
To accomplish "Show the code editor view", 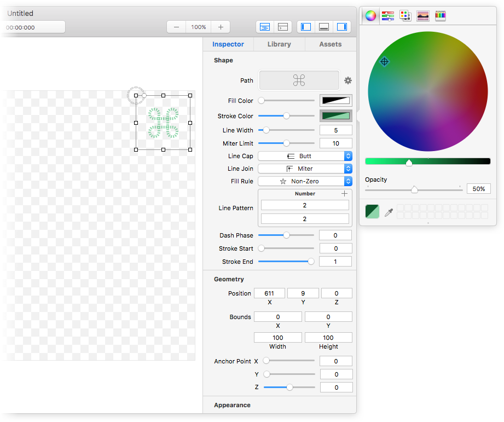I will pyautogui.click(x=283, y=27).
